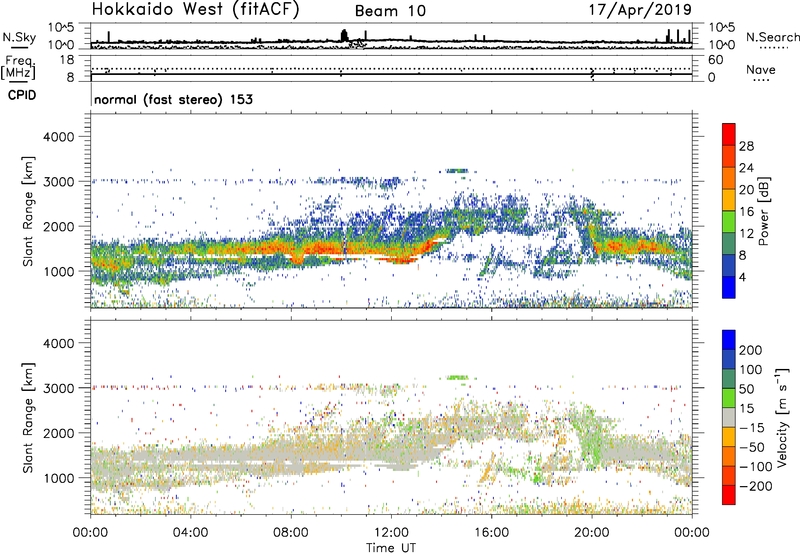Click the 'Time UT' axis title
This screenshot has height=554, width=800.
click(391, 547)
